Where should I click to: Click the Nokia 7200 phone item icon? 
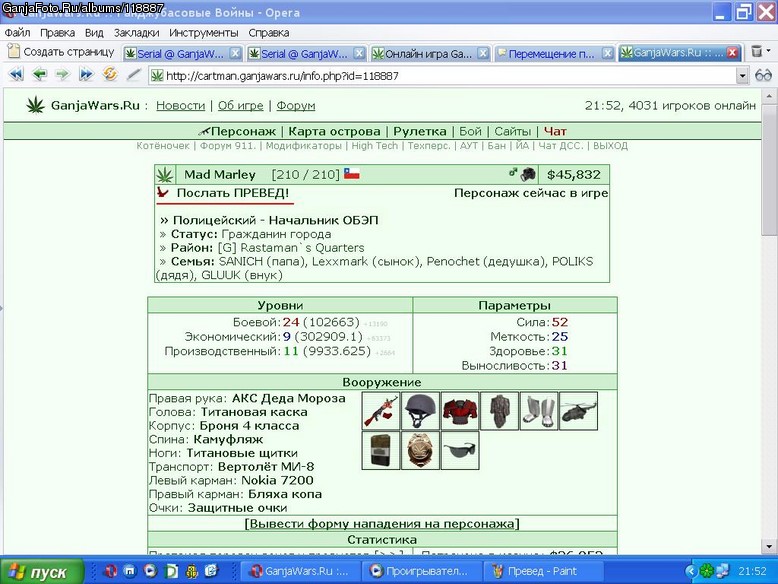[381, 450]
